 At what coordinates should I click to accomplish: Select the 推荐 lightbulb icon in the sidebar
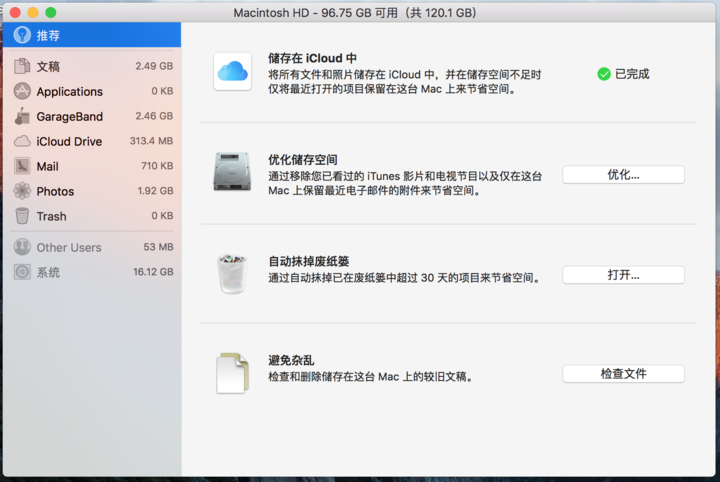point(22,35)
